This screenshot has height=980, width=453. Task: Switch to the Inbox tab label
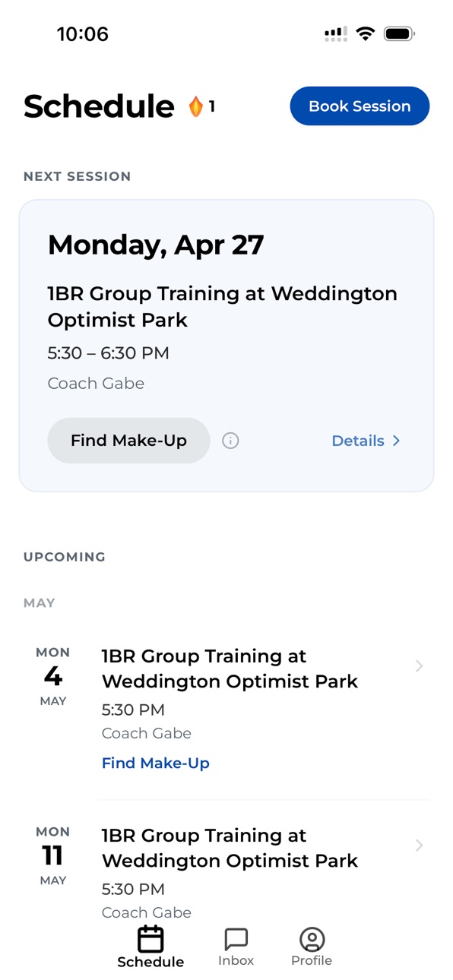[236, 960]
